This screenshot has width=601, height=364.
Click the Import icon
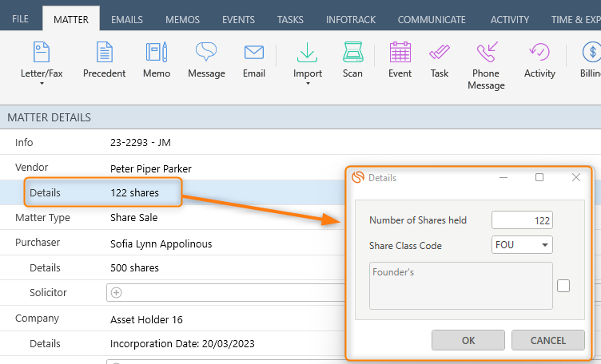[307, 53]
